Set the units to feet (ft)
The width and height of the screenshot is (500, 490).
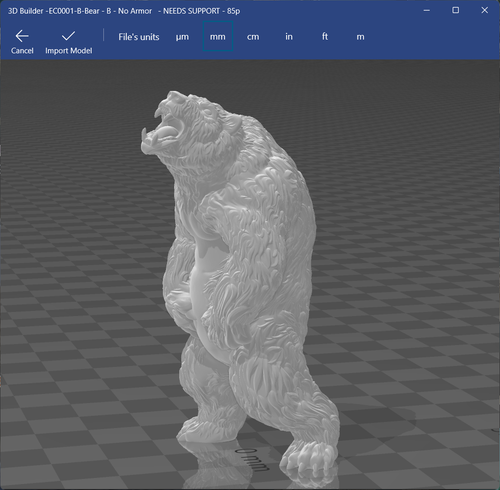tap(325, 36)
